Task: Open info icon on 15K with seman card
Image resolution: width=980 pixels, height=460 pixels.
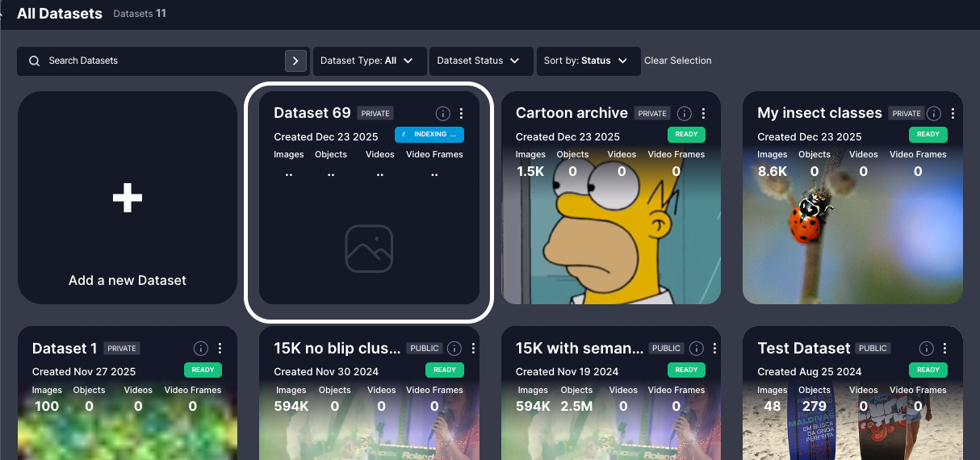Action: [x=696, y=349]
